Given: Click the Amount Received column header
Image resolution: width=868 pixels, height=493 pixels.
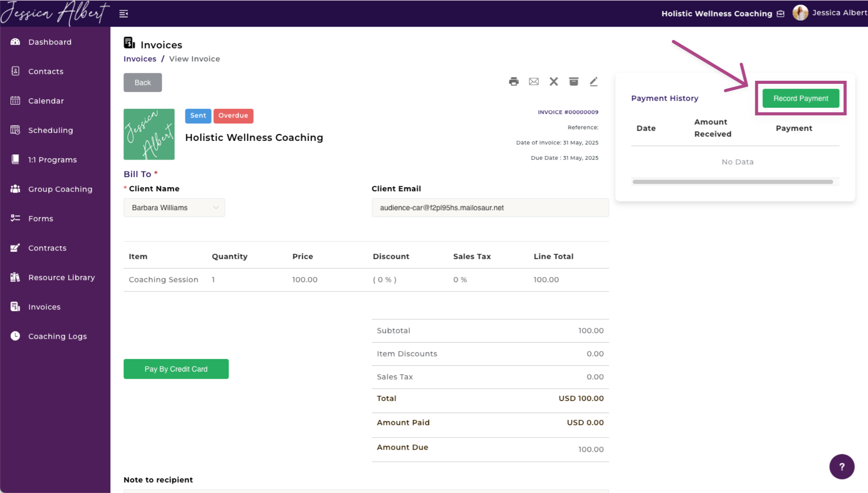Looking at the screenshot, I should click(713, 128).
